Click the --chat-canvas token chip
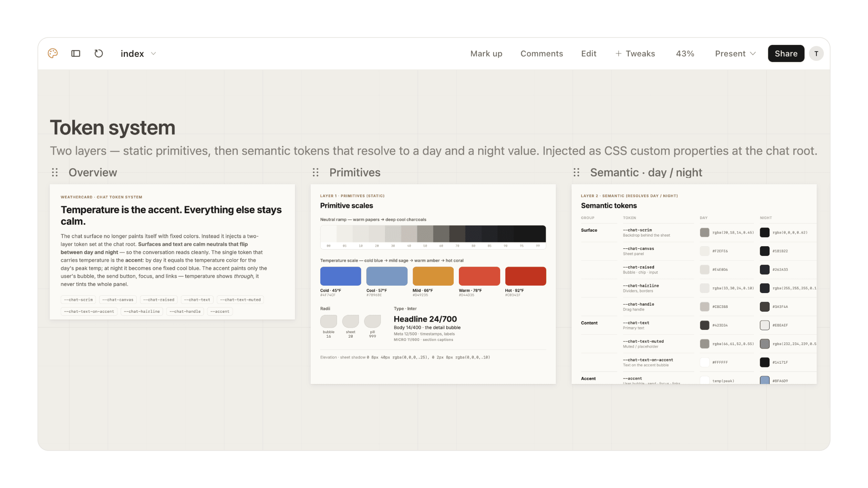868x488 pixels. coord(118,300)
